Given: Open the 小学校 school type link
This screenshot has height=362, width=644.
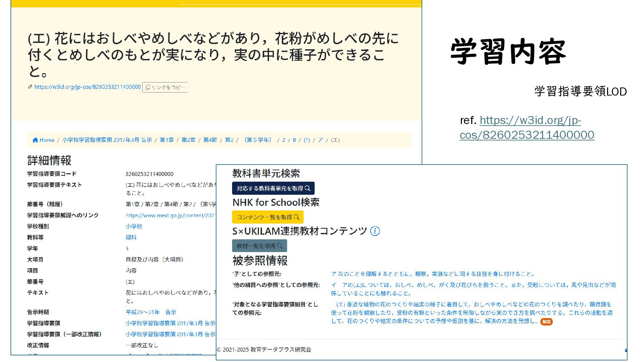Looking at the screenshot, I should pos(134,226).
